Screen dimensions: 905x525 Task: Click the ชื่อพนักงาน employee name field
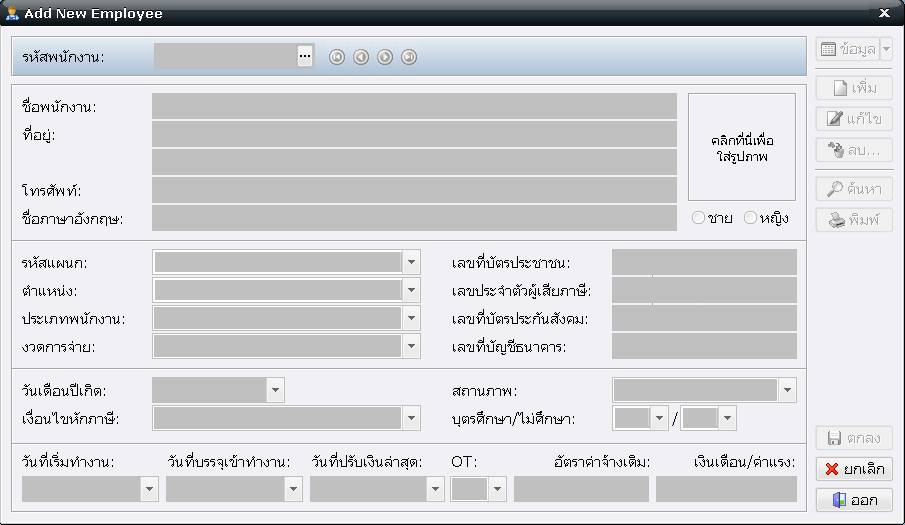point(414,106)
